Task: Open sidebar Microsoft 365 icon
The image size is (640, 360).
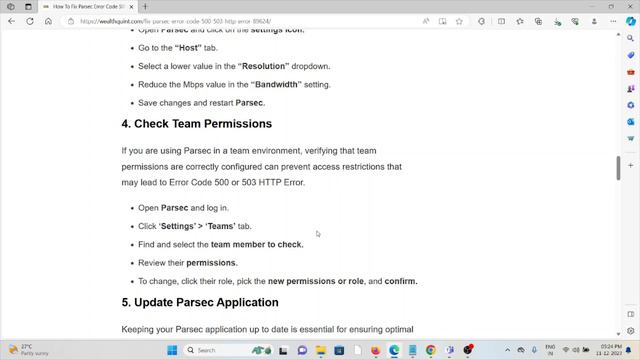Action: [x=631, y=105]
